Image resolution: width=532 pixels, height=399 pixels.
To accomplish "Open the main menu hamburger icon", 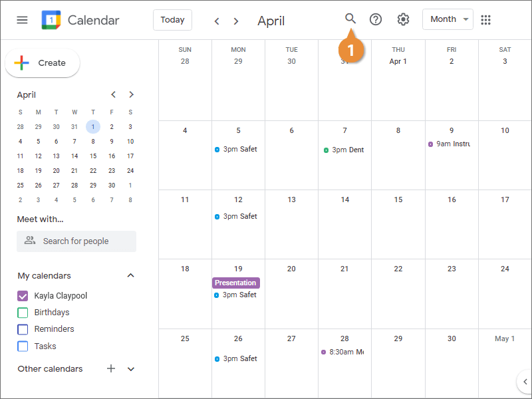I will [22, 20].
